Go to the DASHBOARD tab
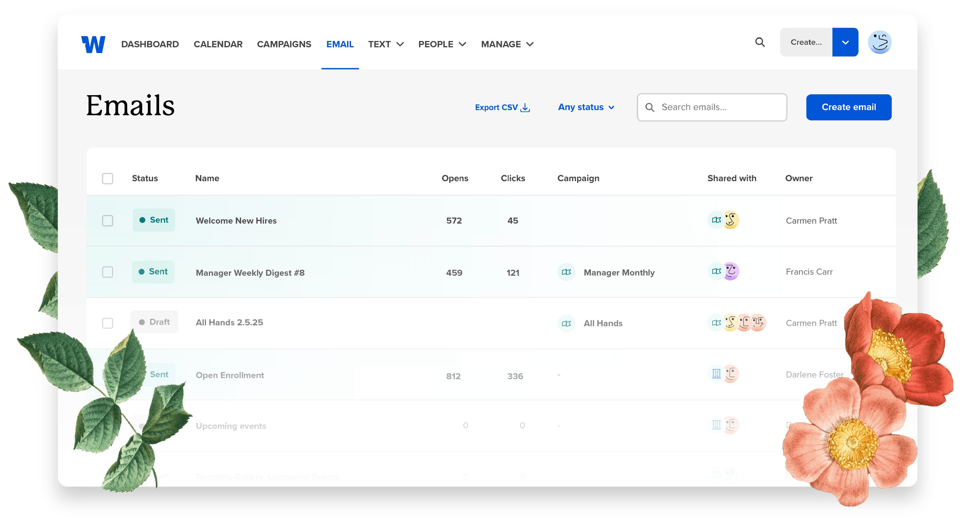 150,44
